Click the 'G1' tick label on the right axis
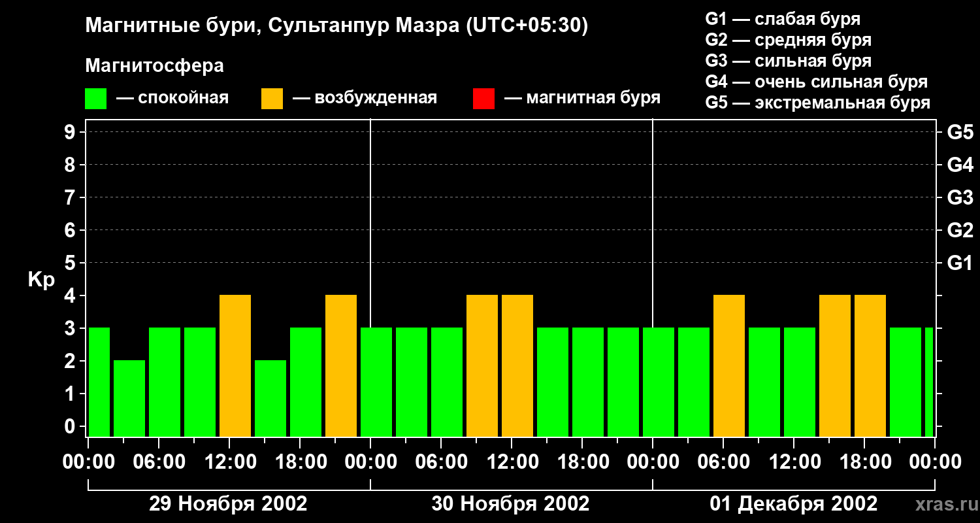980x523 pixels. click(960, 263)
